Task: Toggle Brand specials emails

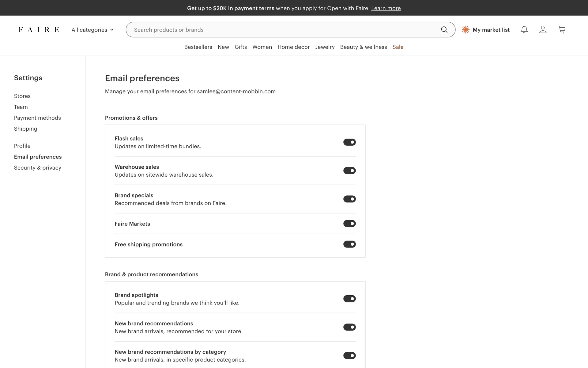Action: coord(349,199)
